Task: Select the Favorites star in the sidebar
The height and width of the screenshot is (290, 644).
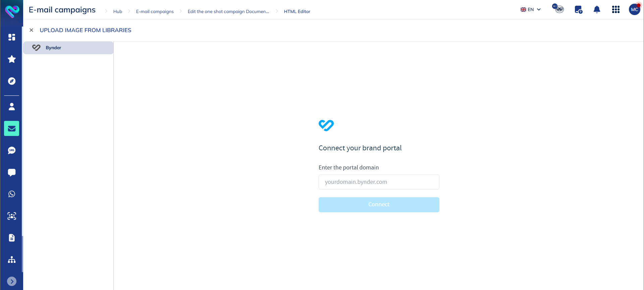Action: point(12,59)
